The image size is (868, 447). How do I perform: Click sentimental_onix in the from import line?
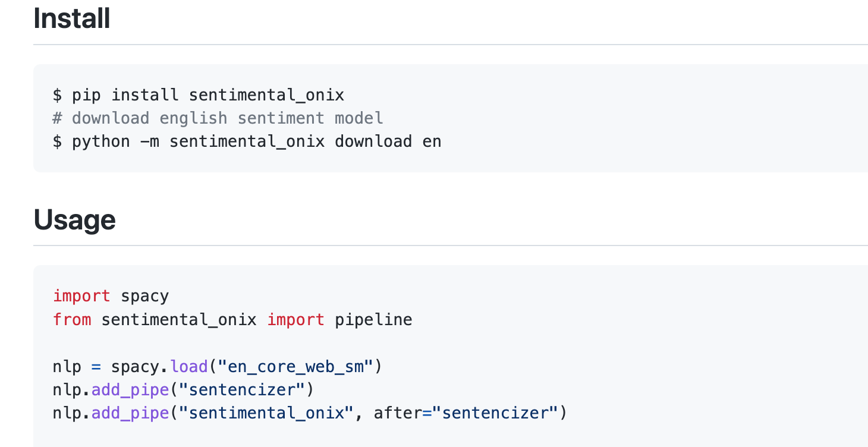179,320
